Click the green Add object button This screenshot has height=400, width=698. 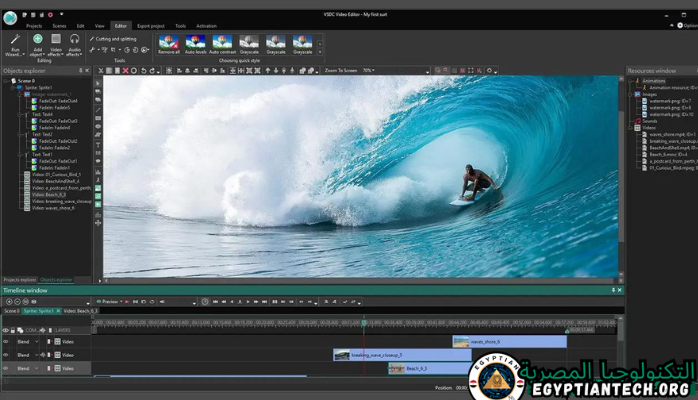coord(38,45)
